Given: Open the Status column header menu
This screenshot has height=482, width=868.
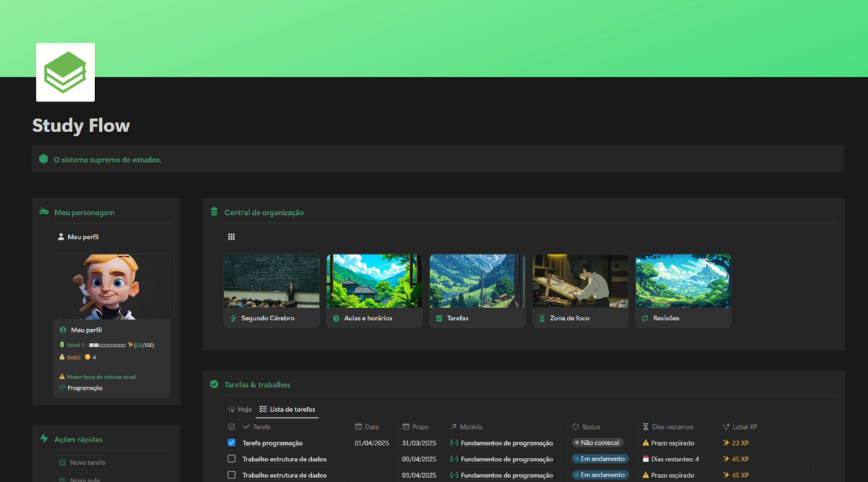Looking at the screenshot, I should pyautogui.click(x=590, y=427).
